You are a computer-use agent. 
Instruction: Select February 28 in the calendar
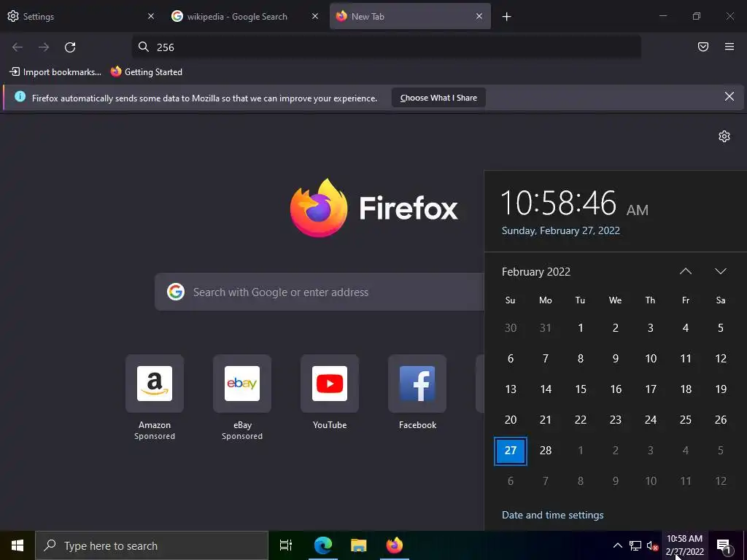pos(546,451)
